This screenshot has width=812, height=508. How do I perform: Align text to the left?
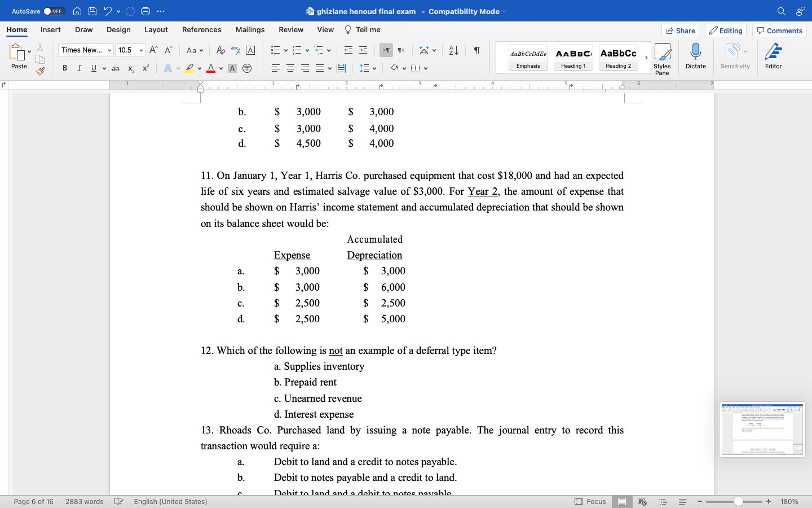click(275, 68)
